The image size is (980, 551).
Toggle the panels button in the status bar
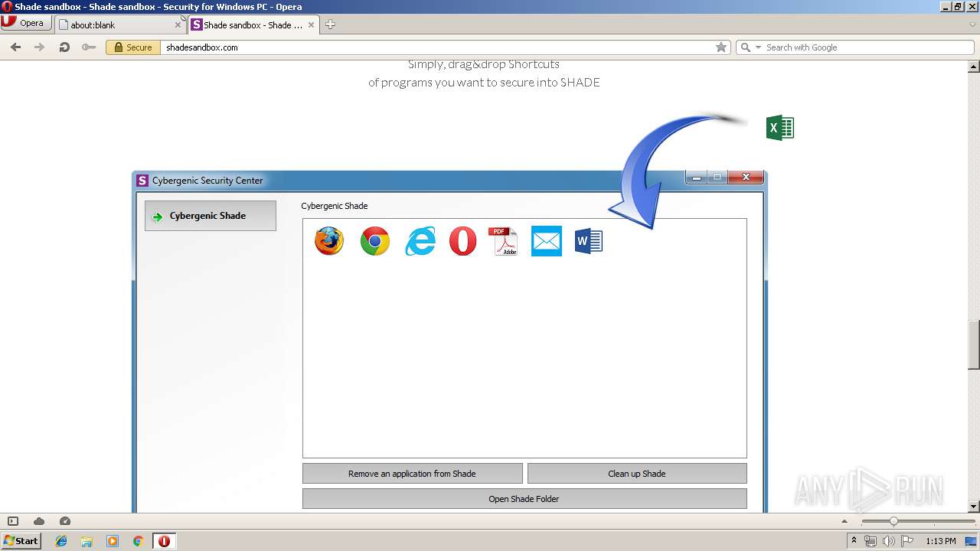pyautogui.click(x=13, y=521)
